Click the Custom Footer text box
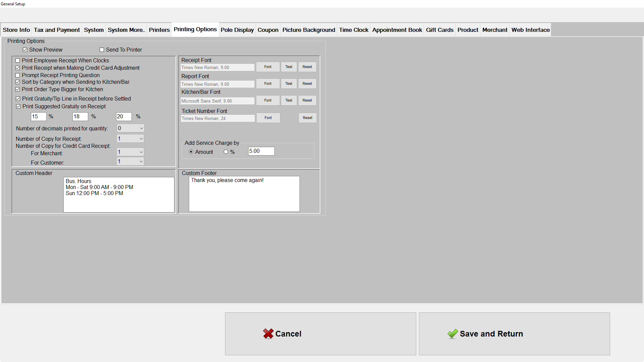644x362 pixels. pos(244,194)
